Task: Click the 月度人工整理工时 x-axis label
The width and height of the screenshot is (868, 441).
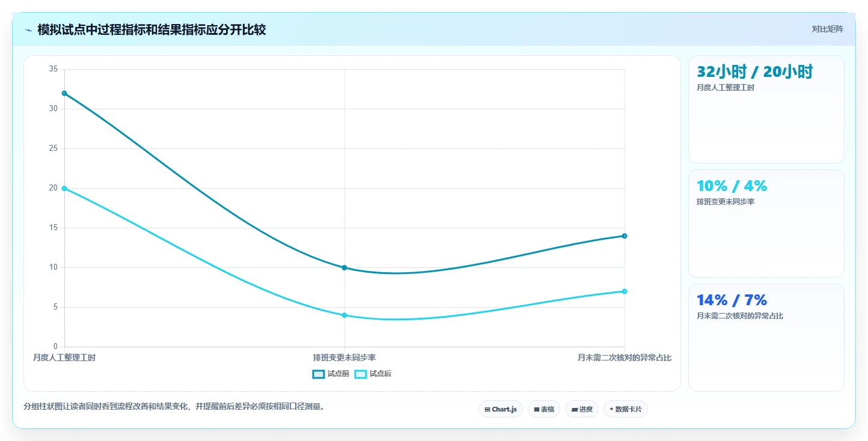Action: click(64, 357)
